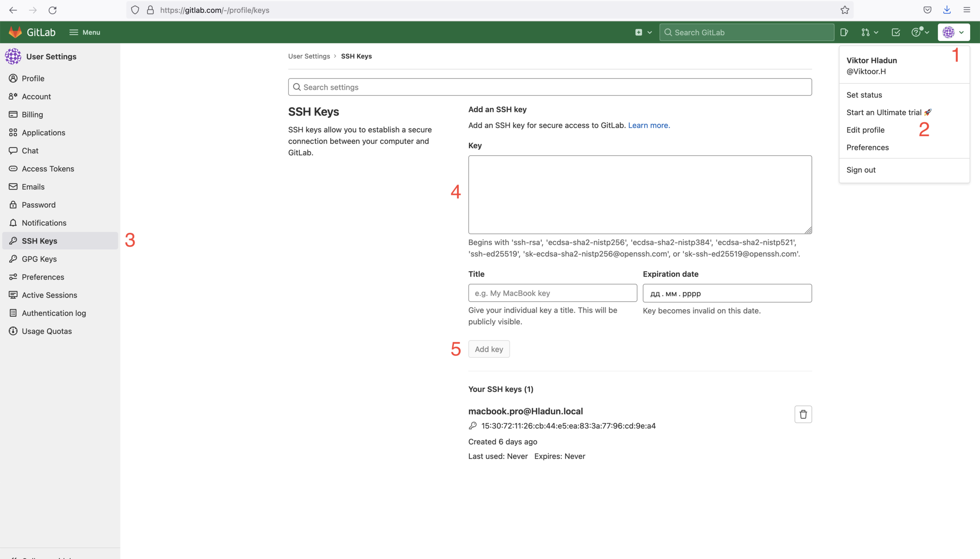Click the Add key button
The height and width of the screenshot is (559, 980).
489,349
